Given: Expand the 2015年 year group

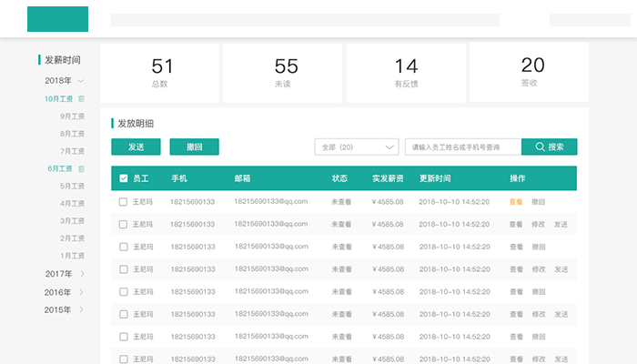Looking at the screenshot, I should [x=81, y=309].
